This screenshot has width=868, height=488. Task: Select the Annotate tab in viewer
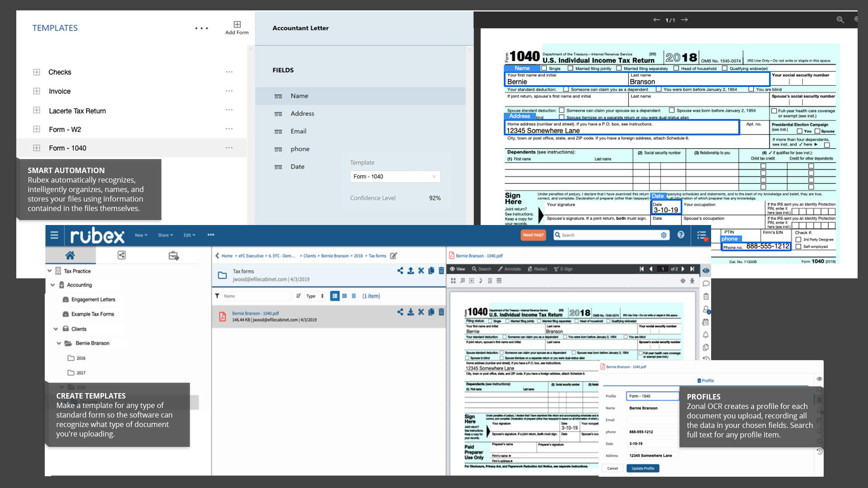tap(509, 269)
